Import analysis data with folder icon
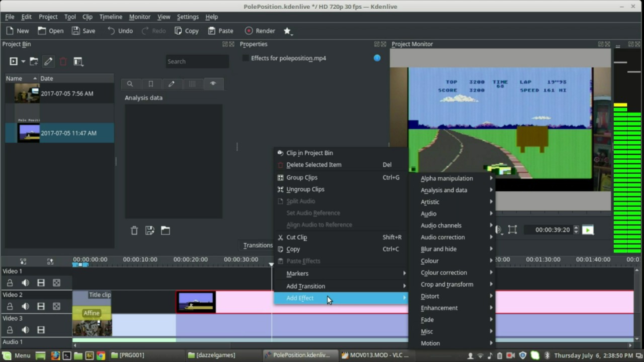Image resolution: width=644 pixels, height=362 pixels. point(165,230)
